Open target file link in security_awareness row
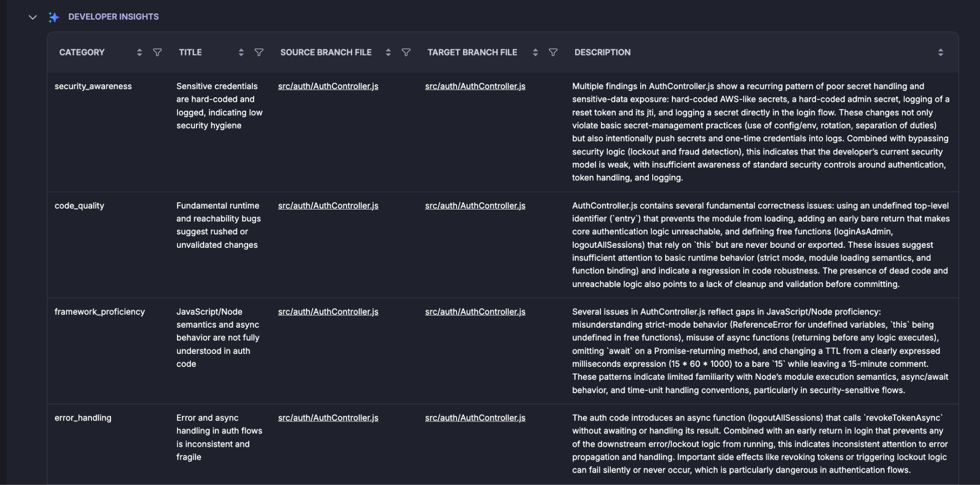Image resolution: width=980 pixels, height=485 pixels. coord(475,86)
